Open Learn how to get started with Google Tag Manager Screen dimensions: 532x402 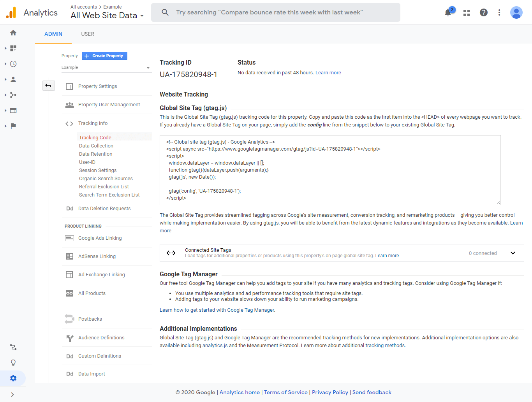(x=217, y=310)
